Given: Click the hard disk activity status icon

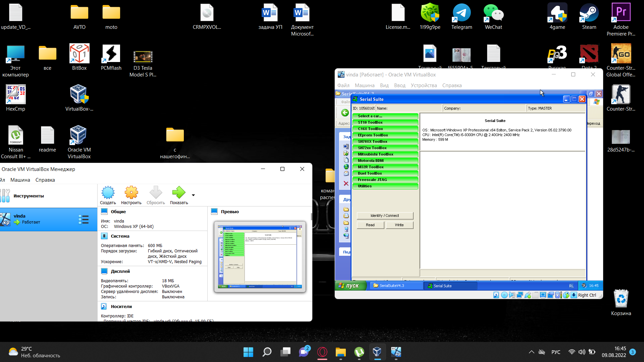Looking at the screenshot, I should (496, 295).
